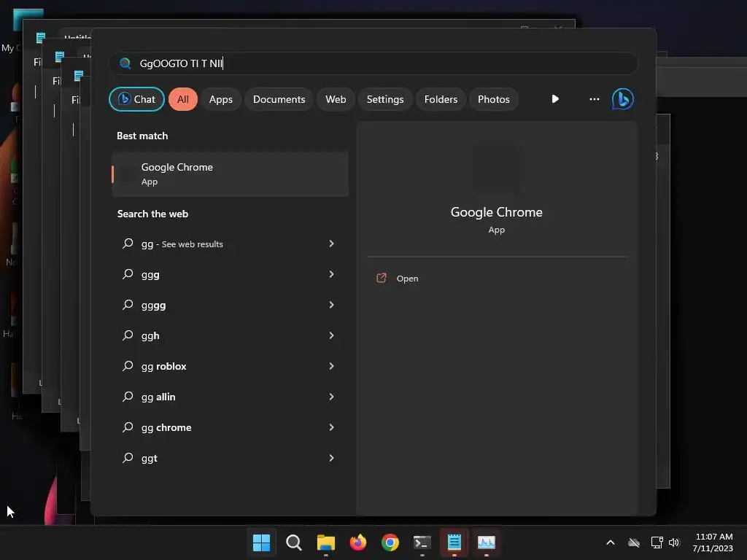Click the search icon beside 'gg roblox'
The height and width of the screenshot is (560, 747).
[128, 366]
